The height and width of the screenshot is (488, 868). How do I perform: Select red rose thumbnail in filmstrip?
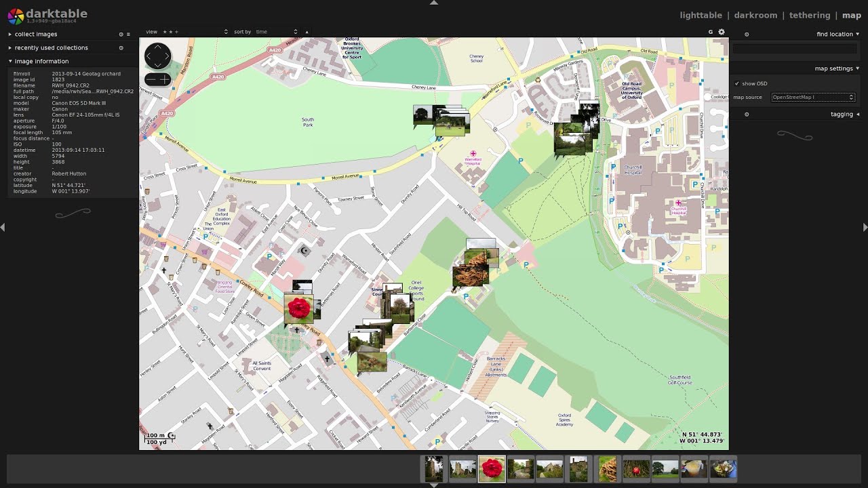(x=492, y=468)
